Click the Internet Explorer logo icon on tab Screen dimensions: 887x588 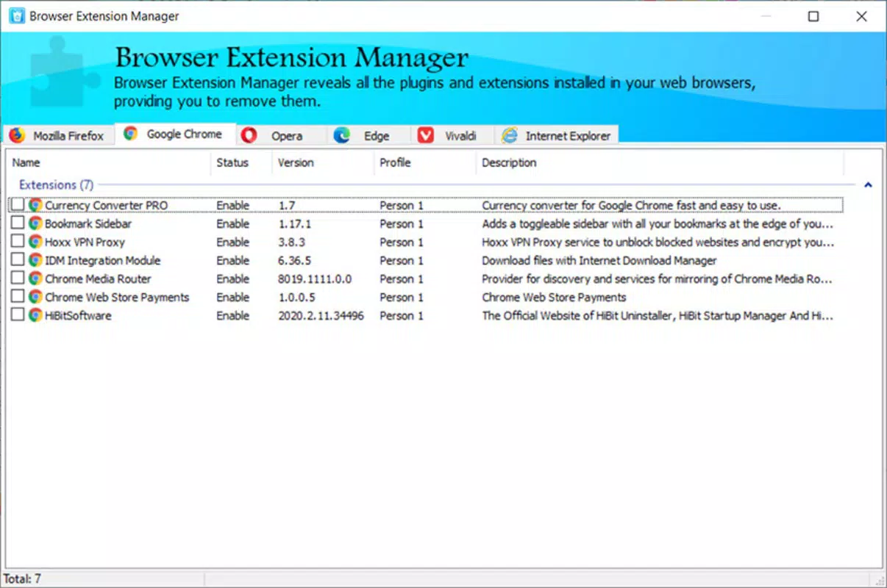[509, 135]
